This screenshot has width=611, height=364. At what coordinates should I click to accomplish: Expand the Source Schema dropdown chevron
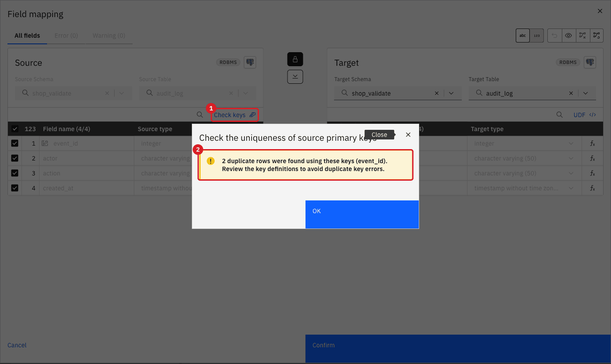click(122, 93)
